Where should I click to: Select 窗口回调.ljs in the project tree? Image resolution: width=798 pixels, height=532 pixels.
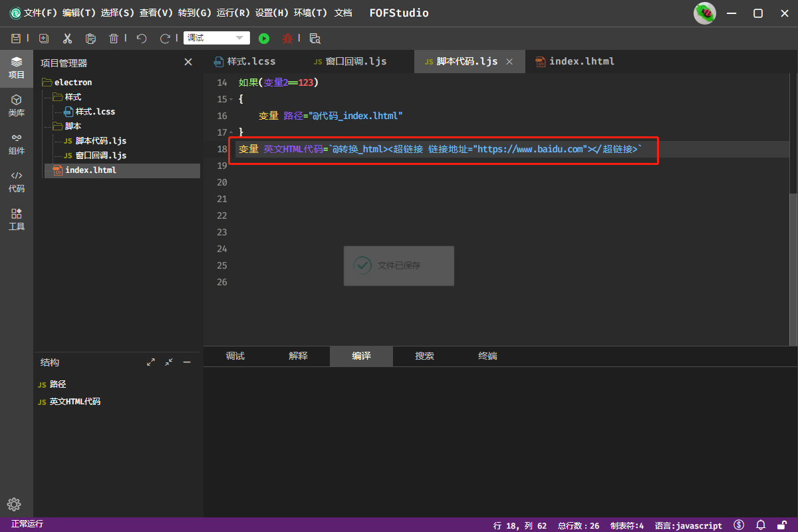click(100, 156)
